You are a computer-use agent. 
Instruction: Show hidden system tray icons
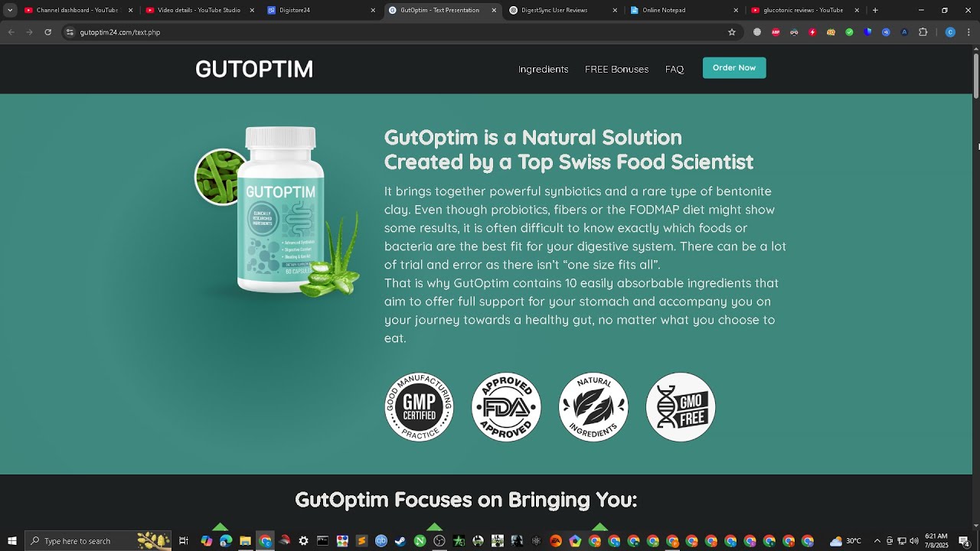(877, 541)
